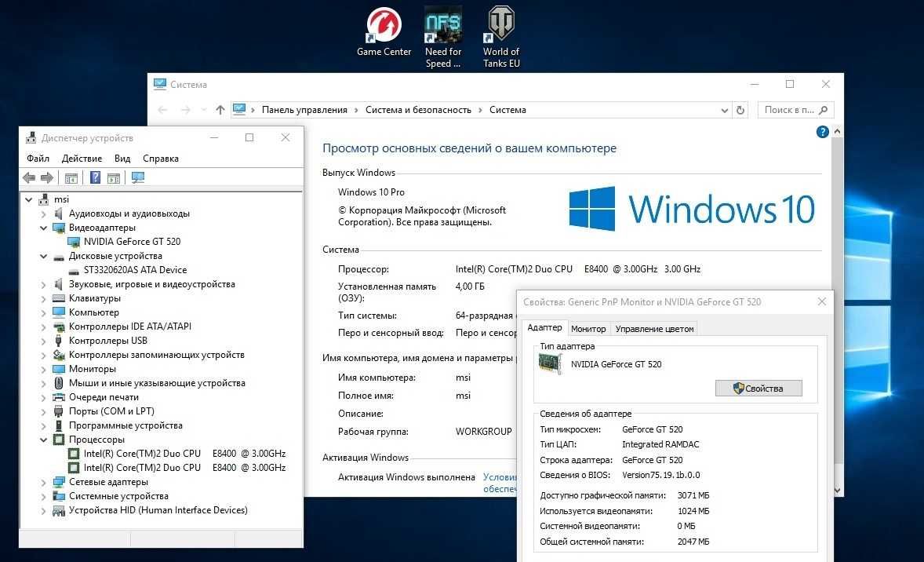Image resolution: width=924 pixels, height=562 pixels.
Task: Collapse the Процессоры tree node
Action: [44, 440]
